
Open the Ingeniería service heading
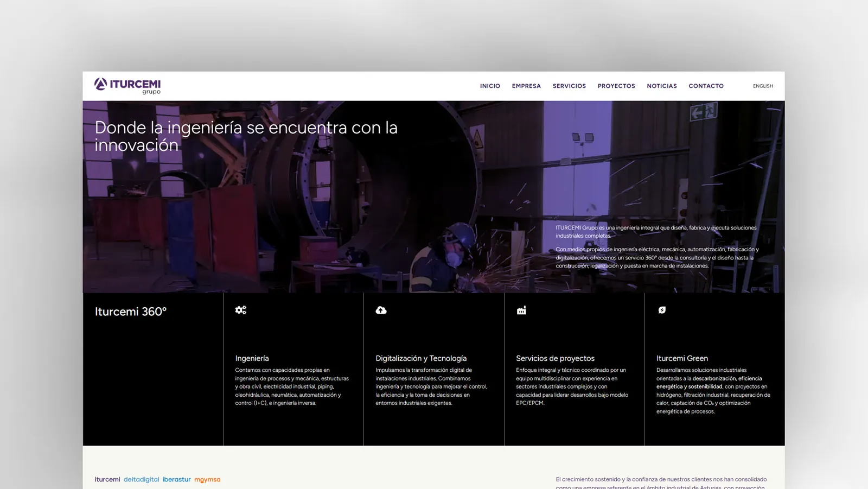252,358
